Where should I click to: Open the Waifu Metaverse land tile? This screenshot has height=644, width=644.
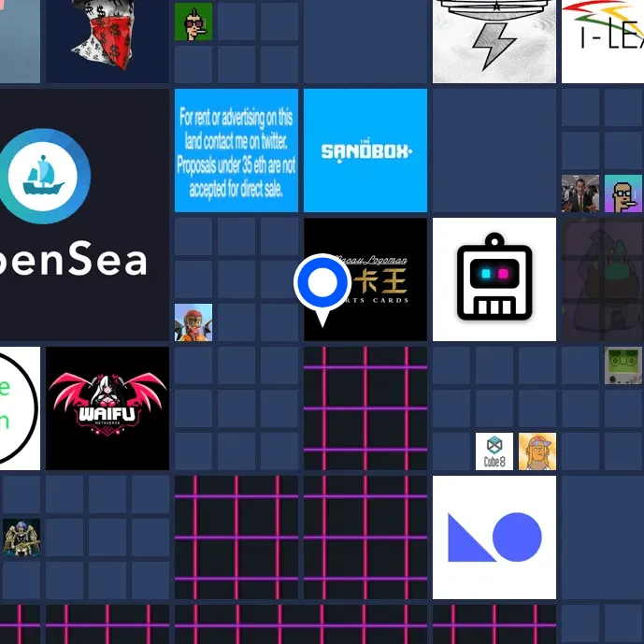pyautogui.click(x=107, y=408)
